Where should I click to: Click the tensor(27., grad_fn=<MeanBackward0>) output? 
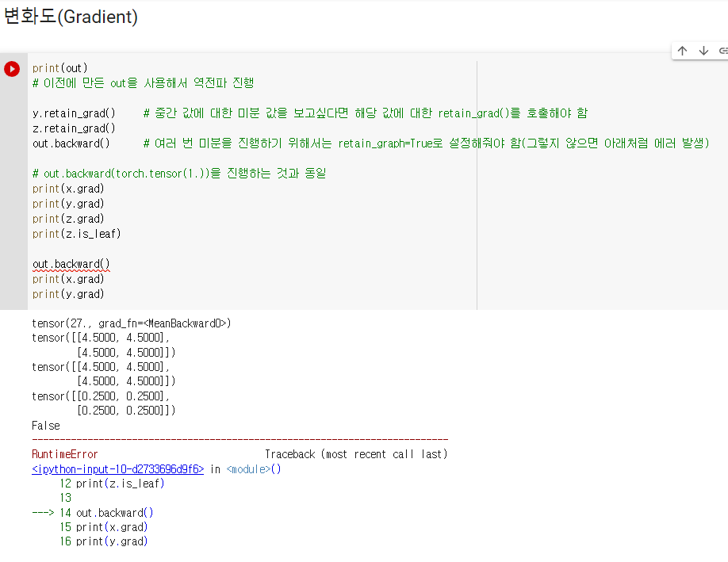coord(132,323)
